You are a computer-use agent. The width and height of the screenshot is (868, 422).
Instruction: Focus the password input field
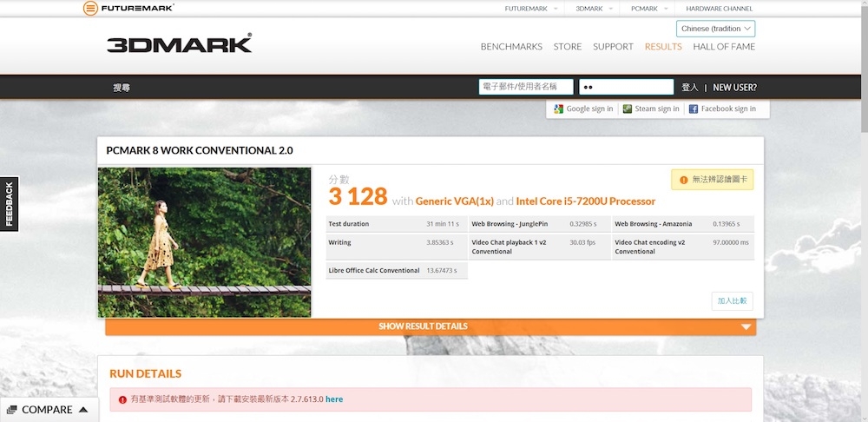coord(627,87)
